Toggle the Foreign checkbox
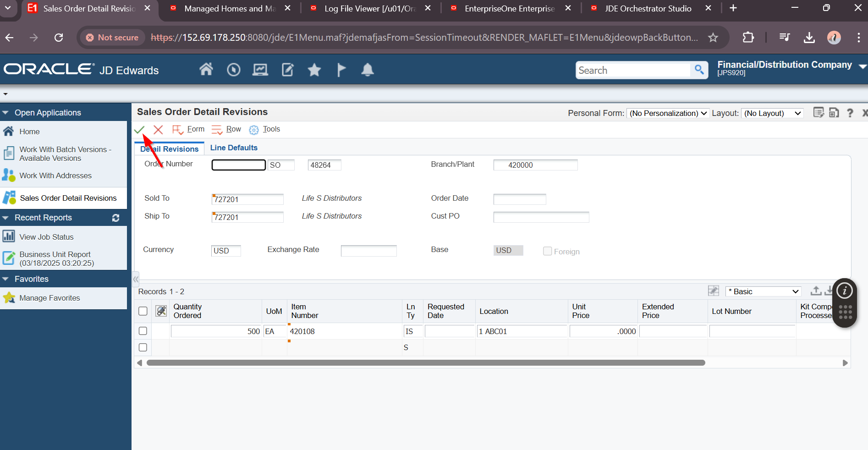The image size is (868, 450). point(547,251)
